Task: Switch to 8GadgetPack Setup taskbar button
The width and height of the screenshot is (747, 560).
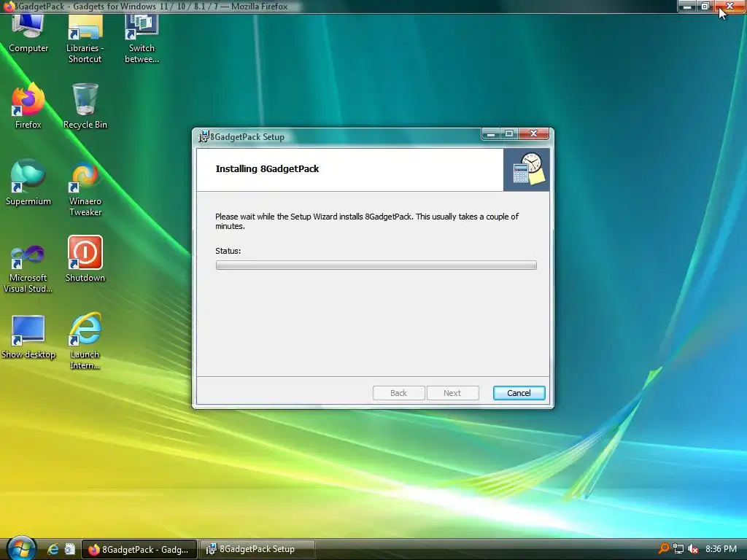Action: [258, 549]
